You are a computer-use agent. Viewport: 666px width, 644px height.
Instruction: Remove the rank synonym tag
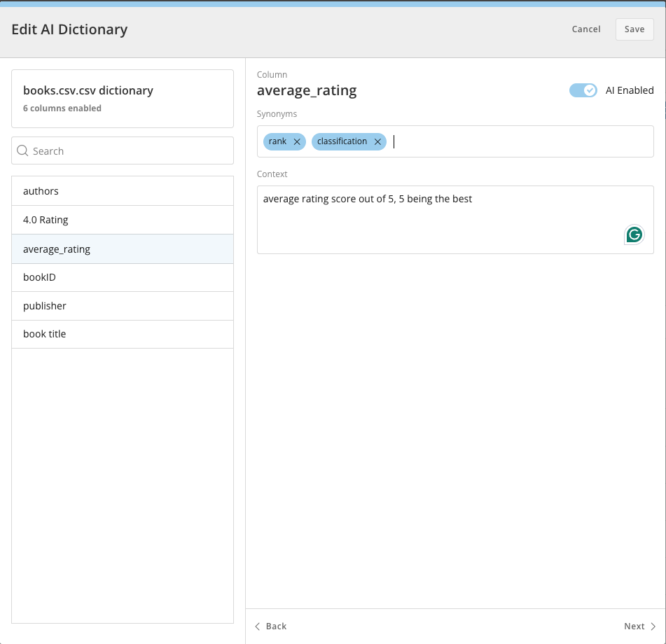(297, 142)
